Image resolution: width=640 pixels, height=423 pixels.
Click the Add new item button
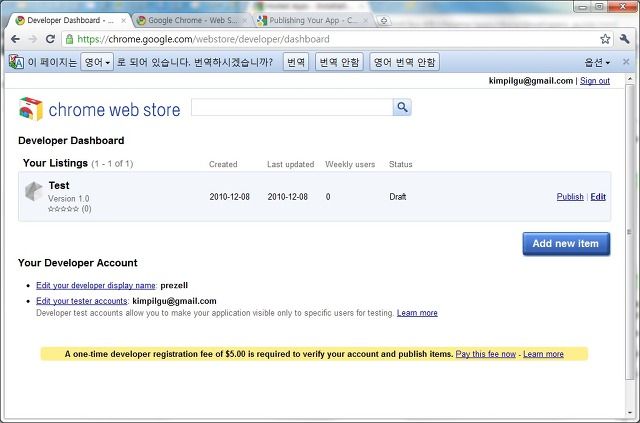pyautogui.click(x=566, y=244)
